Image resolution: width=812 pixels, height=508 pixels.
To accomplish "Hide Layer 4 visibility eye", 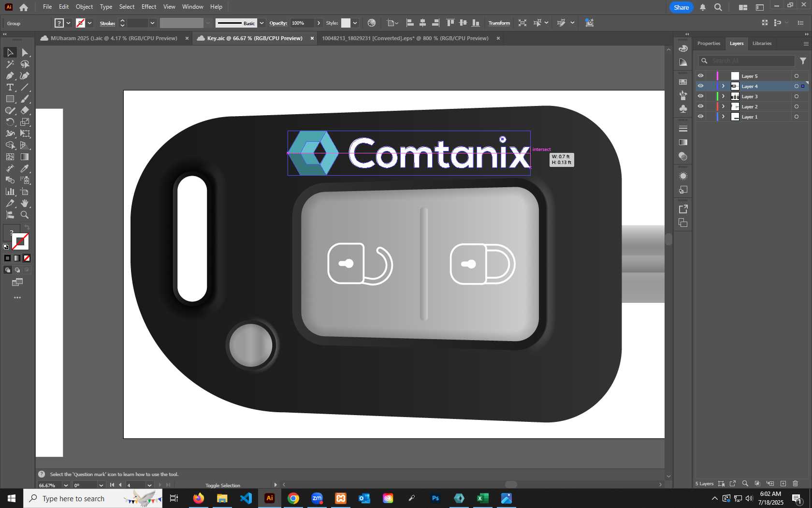I will pos(700,86).
